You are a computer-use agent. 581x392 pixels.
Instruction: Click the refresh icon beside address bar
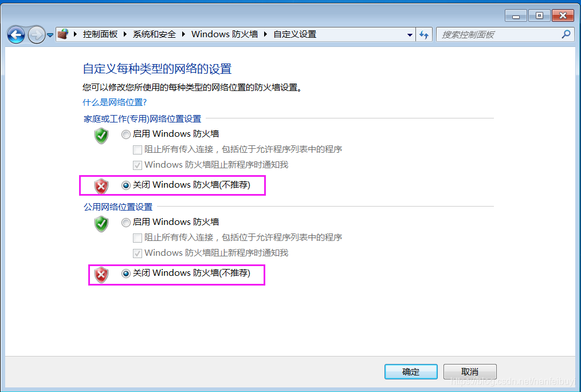424,35
